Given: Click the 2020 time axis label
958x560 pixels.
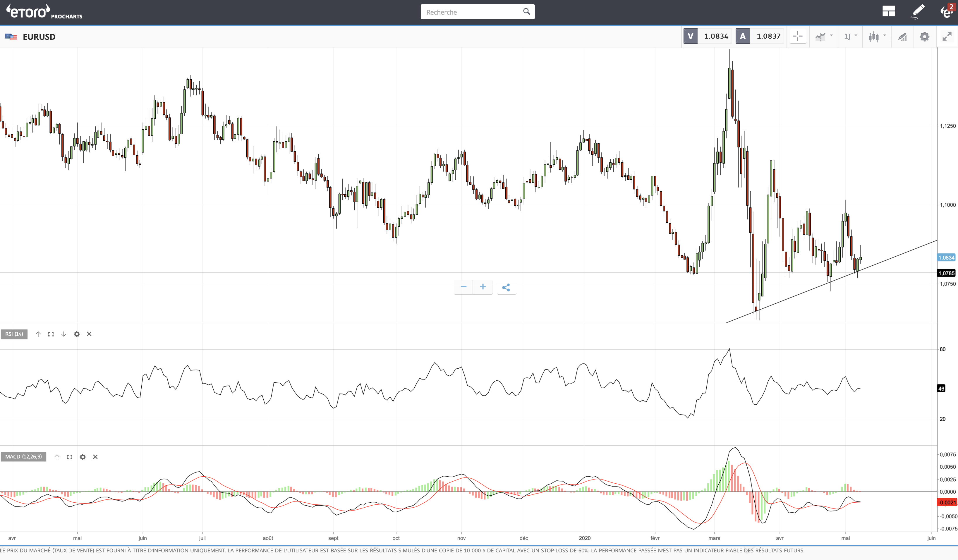Looking at the screenshot, I should [585, 538].
